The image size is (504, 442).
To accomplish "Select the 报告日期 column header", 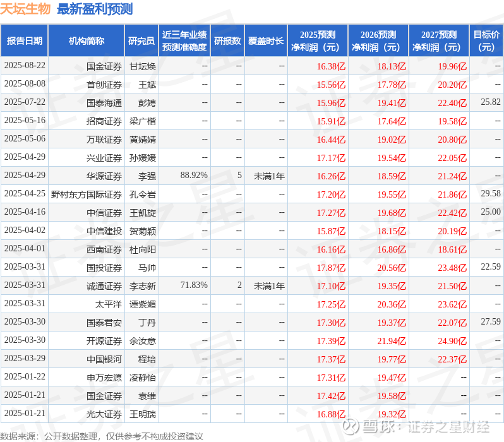I will [25, 41].
